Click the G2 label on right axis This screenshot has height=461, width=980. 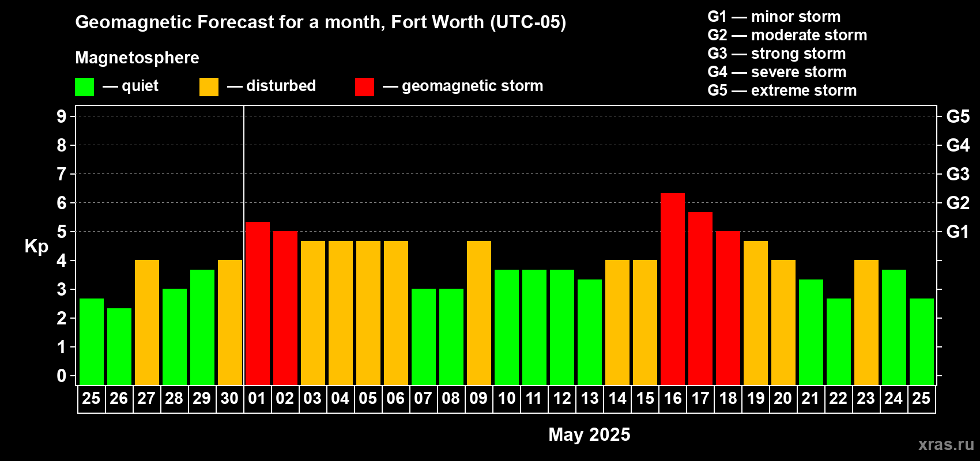pyautogui.click(x=958, y=203)
